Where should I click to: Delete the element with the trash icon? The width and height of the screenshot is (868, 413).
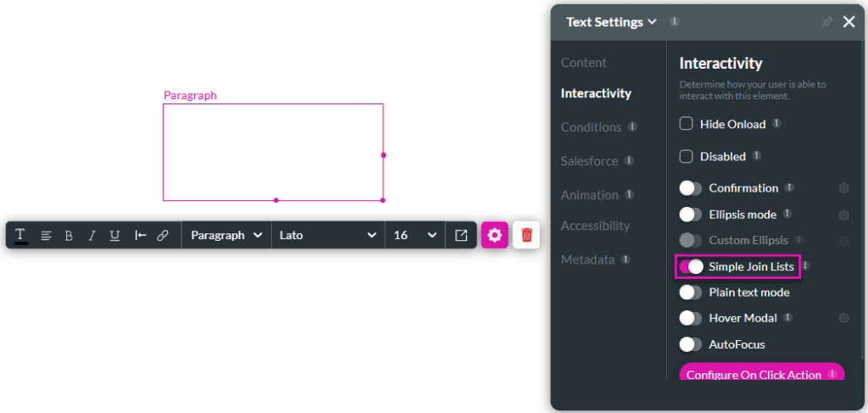[x=526, y=235]
